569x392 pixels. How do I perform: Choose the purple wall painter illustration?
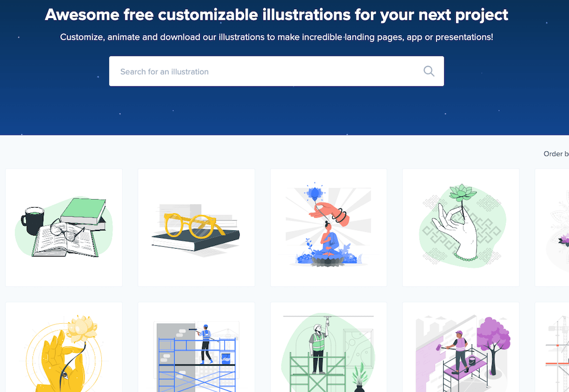click(x=461, y=348)
